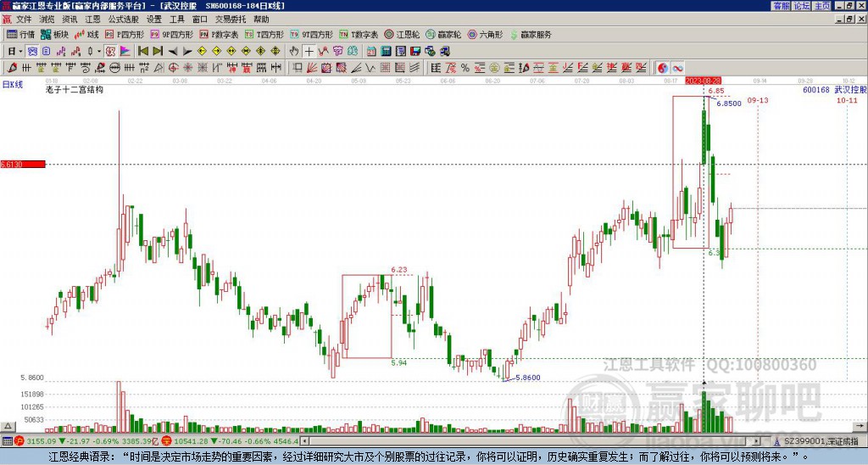The image size is (868, 465).
Task: Open the 江恩 menu
Action: 93,20
